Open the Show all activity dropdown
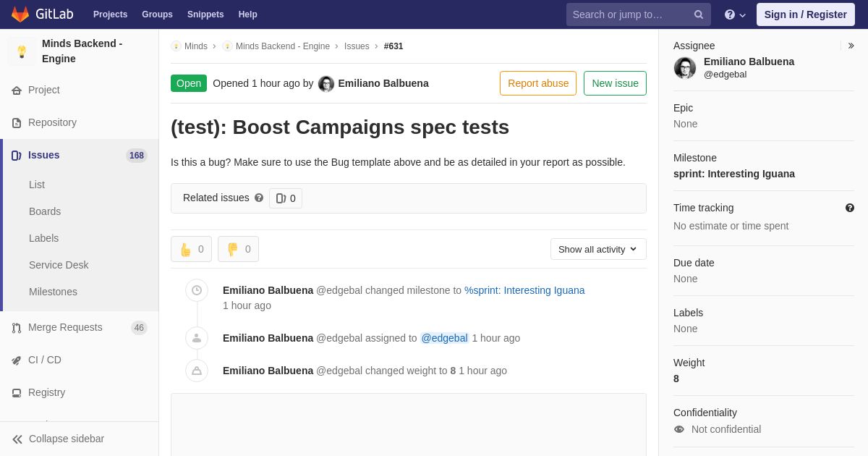 [598, 249]
